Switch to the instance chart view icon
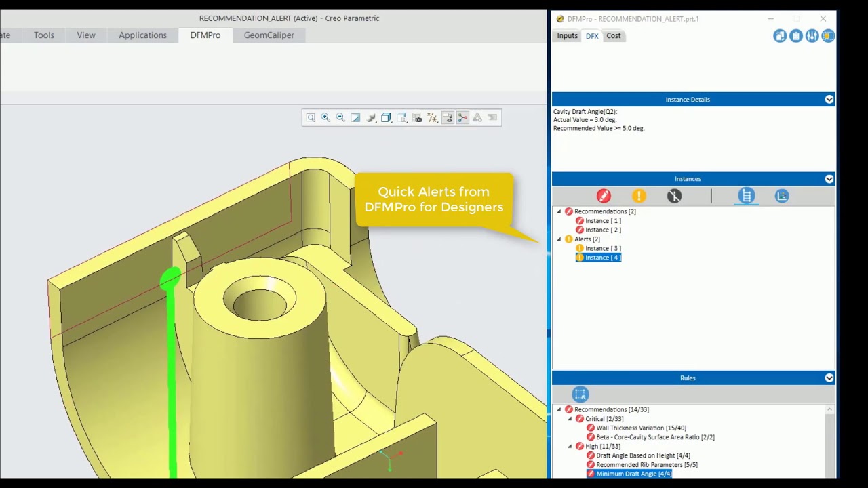Viewport: 868px width, 488px height. (x=782, y=196)
